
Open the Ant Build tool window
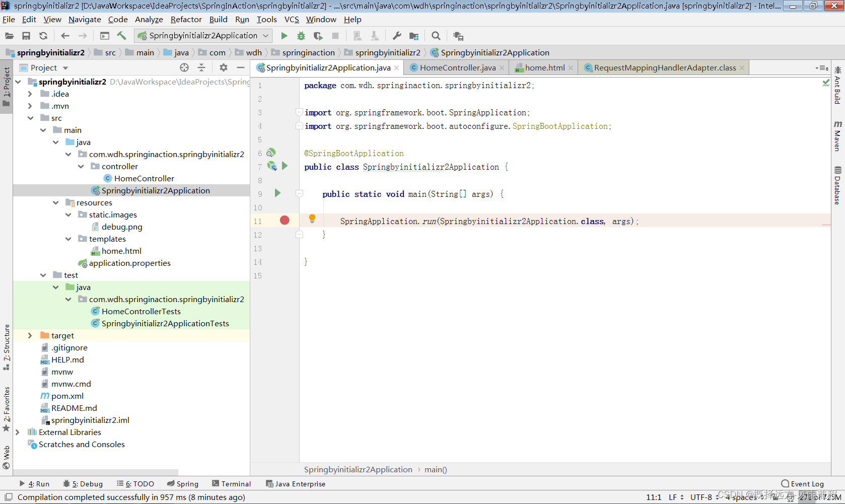point(838,85)
